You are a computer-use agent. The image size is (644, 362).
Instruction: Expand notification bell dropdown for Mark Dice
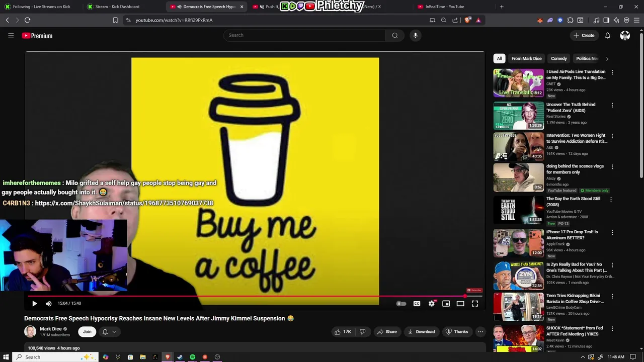109,332
